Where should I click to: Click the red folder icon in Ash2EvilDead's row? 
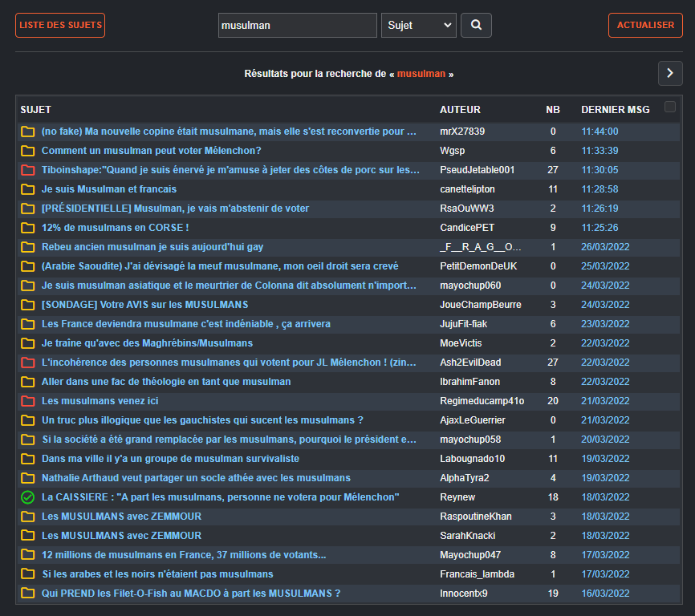tap(28, 363)
